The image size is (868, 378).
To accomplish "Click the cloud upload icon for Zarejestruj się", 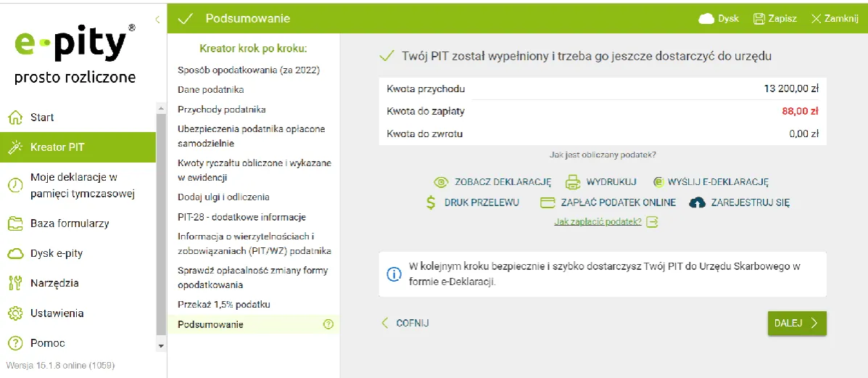I will tap(698, 202).
